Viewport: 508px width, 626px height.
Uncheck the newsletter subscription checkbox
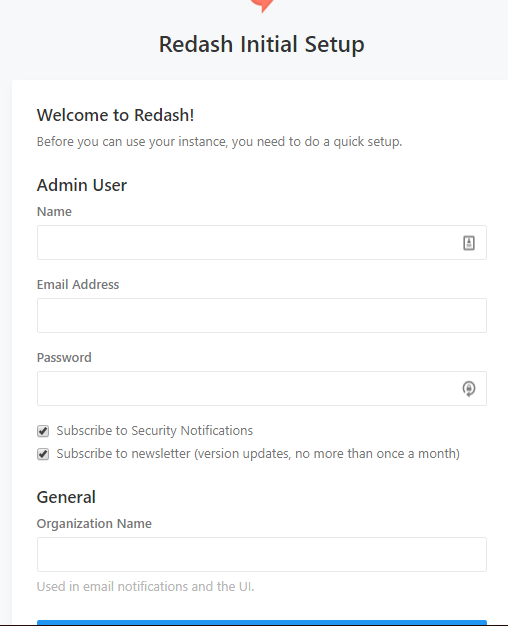point(43,454)
